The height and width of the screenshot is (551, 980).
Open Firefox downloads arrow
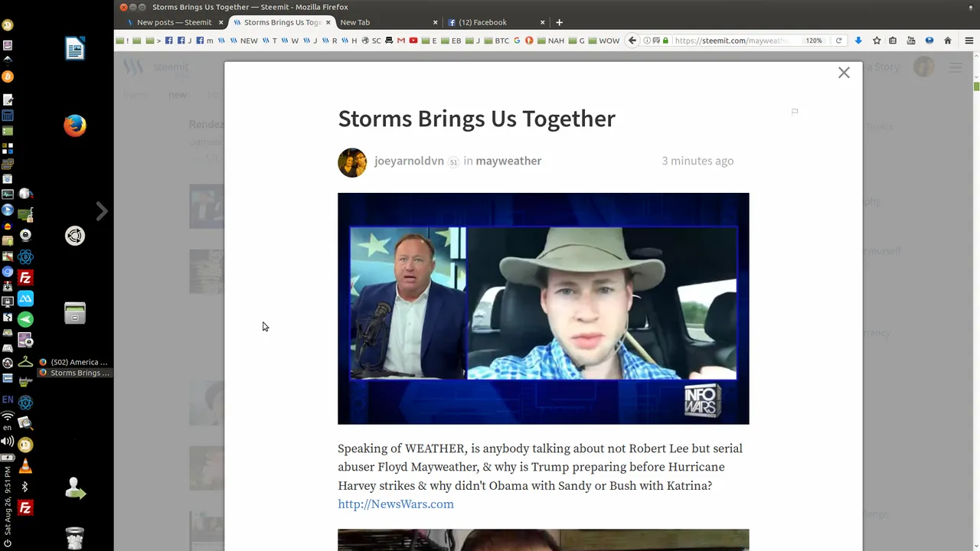click(858, 41)
